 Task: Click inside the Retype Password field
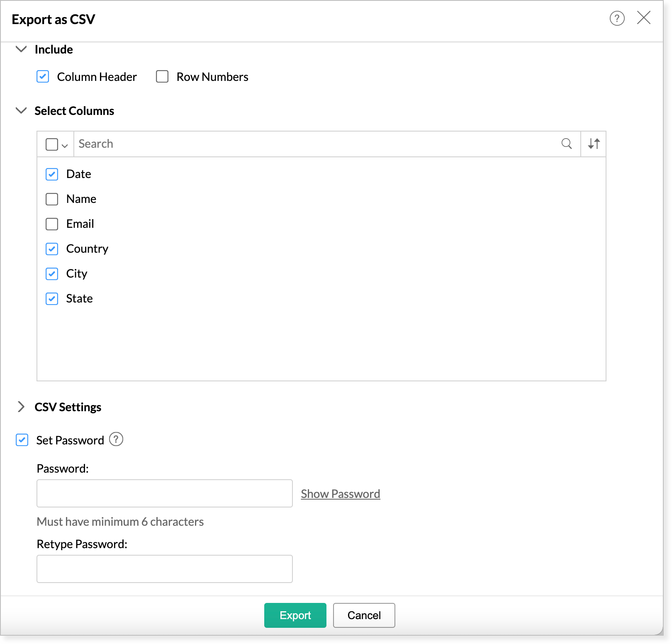pyautogui.click(x=164, y=568)
